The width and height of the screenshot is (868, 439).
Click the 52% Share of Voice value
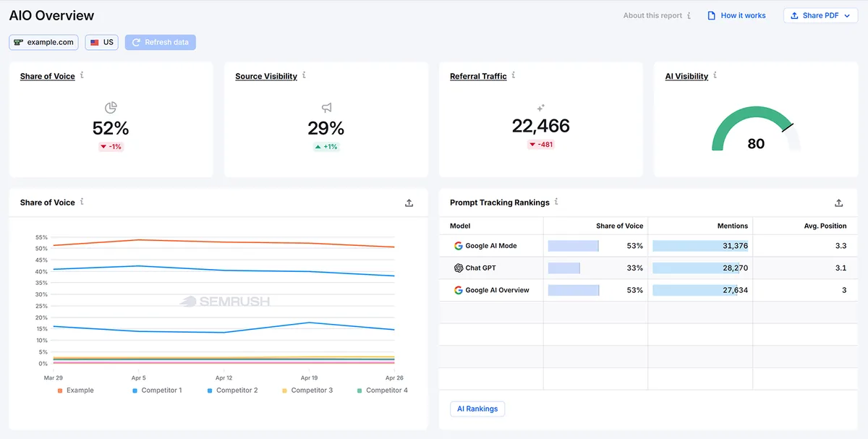[x=111, y=129]
